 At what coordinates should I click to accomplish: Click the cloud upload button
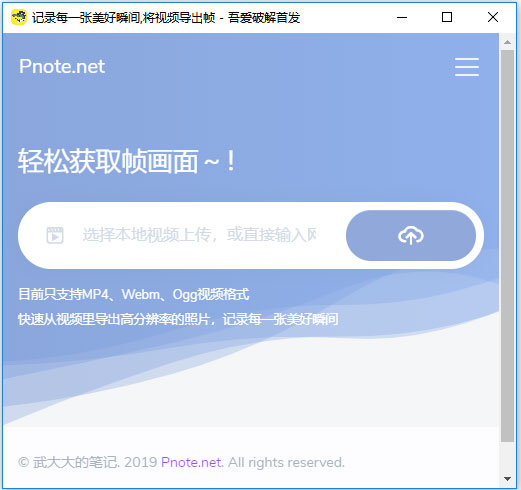[x=411, y=235]
